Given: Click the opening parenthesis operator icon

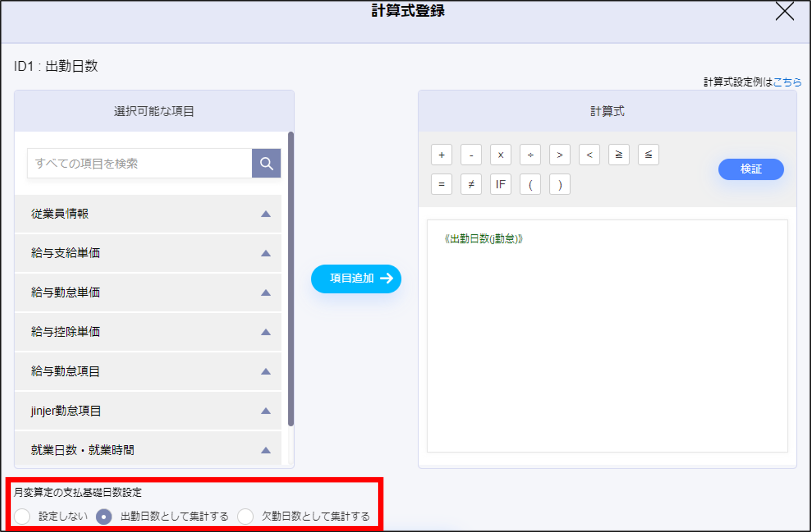Looking at the screenshot, I should 530,184.
